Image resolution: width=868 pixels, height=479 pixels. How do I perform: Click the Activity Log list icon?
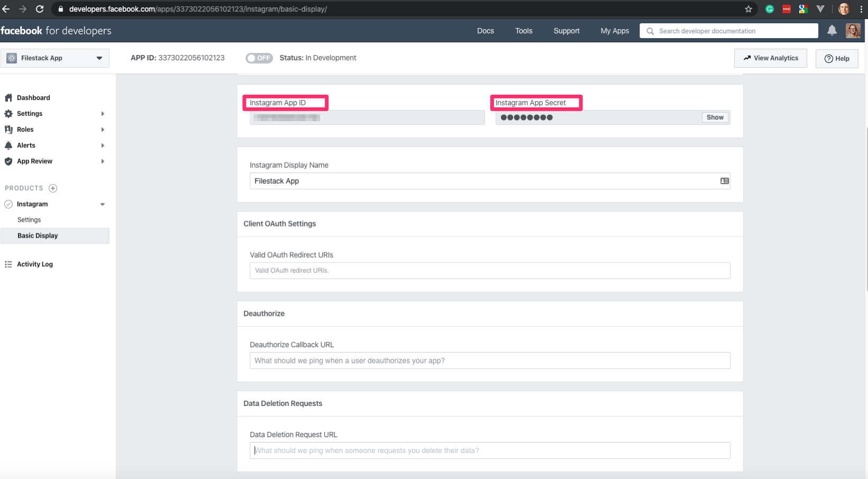pyautogui.click(x=8, y=264)
